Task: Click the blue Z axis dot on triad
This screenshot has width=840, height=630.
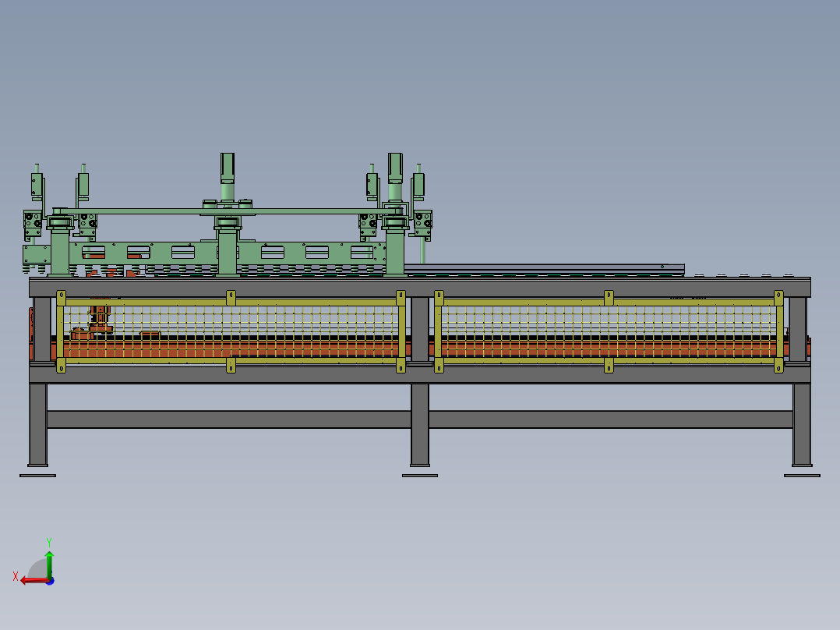Action: (51, 581)
